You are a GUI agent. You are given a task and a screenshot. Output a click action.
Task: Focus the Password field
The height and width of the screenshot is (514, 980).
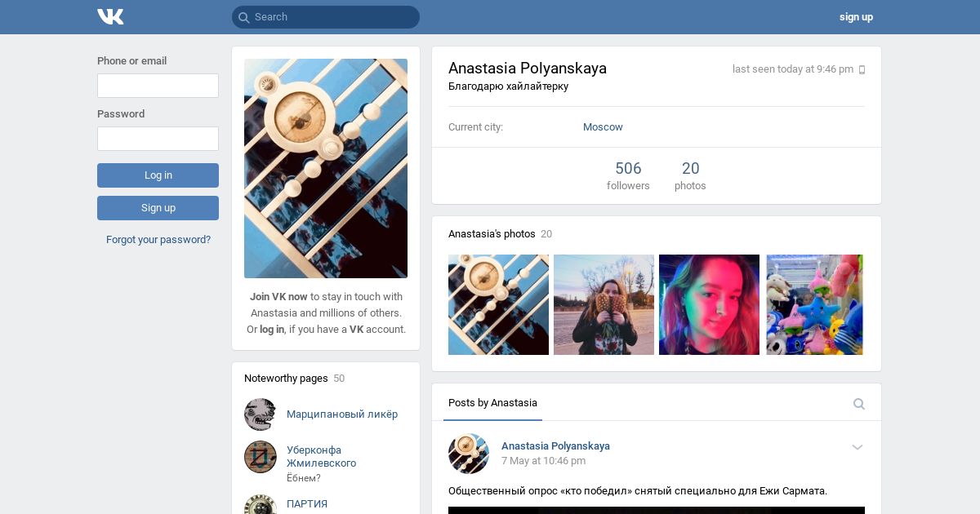(158, 139)
